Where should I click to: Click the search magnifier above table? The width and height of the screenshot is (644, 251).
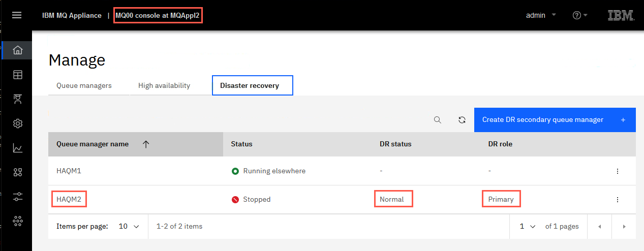(437, 120)
